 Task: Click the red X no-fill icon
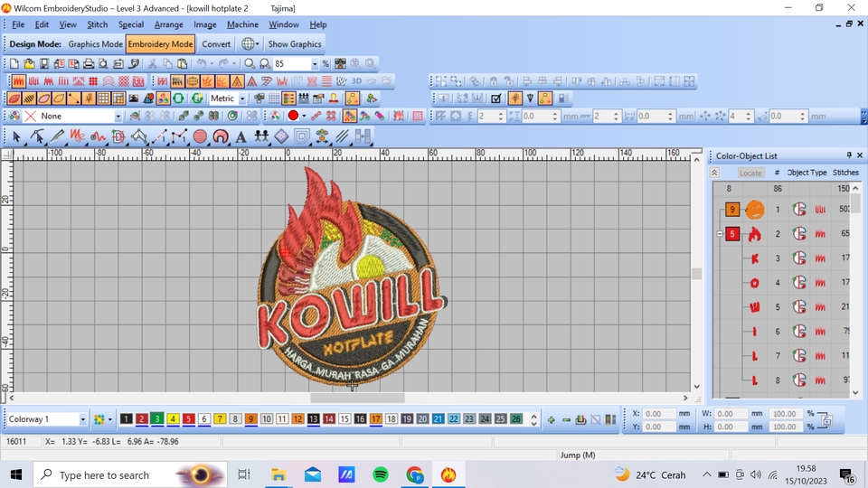pyautogui.click(x=31, y=117)
